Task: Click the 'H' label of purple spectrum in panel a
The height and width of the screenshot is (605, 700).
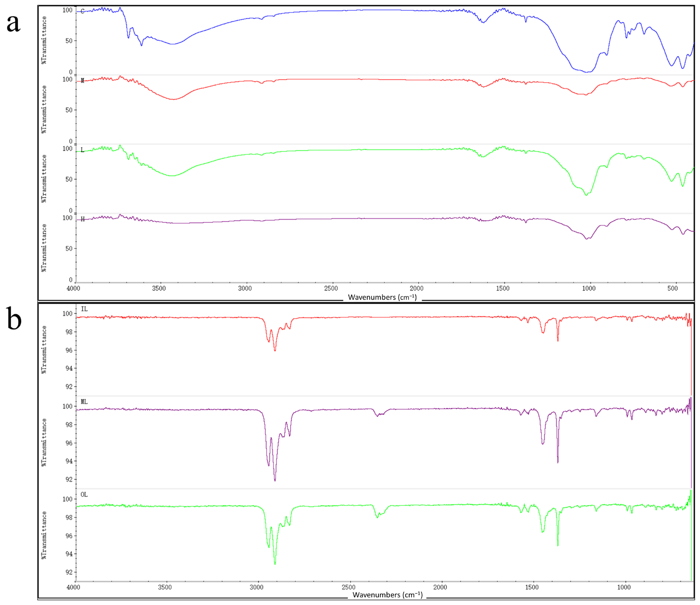Action: [82, 219]
